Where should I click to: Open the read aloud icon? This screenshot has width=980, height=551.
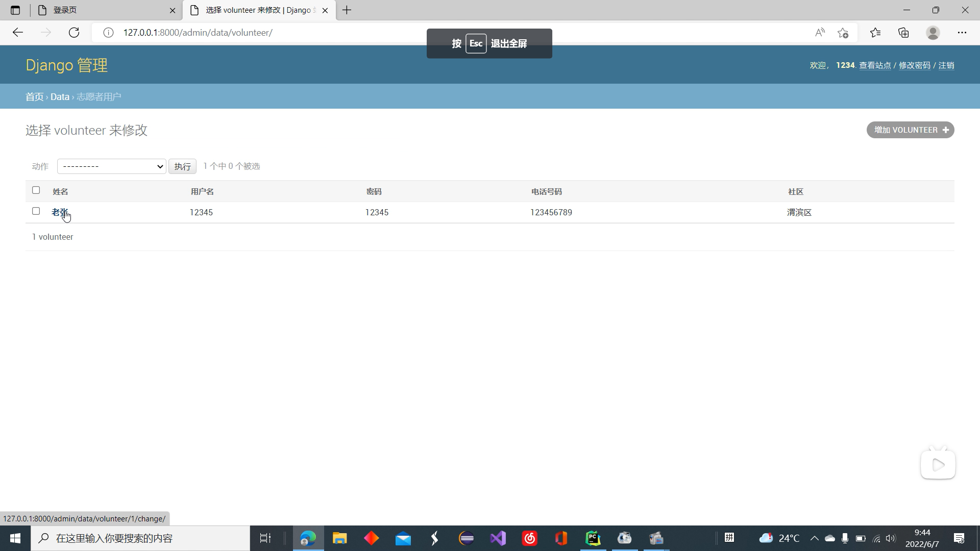tap(820, 33)
